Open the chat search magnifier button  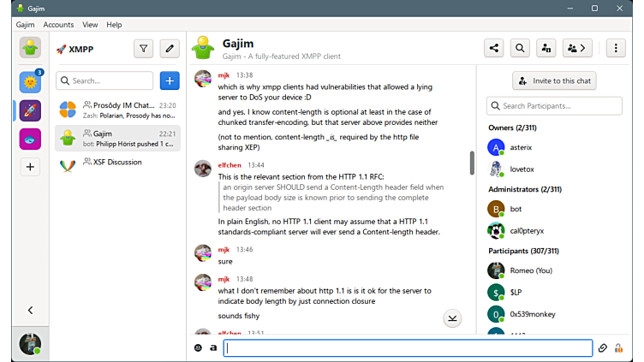520,48
